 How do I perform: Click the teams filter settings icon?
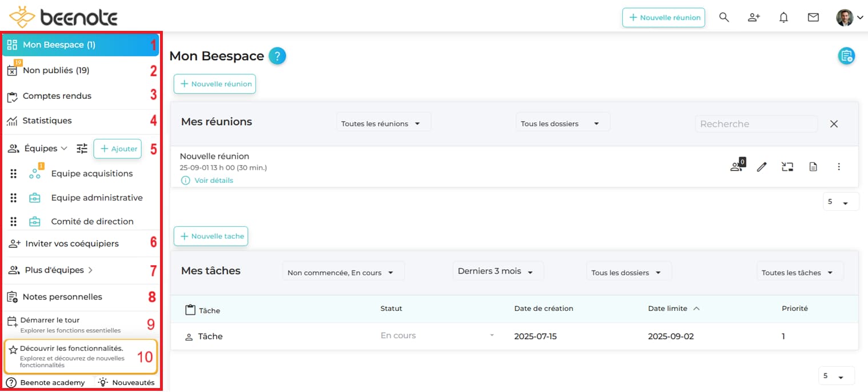[82, 149]
